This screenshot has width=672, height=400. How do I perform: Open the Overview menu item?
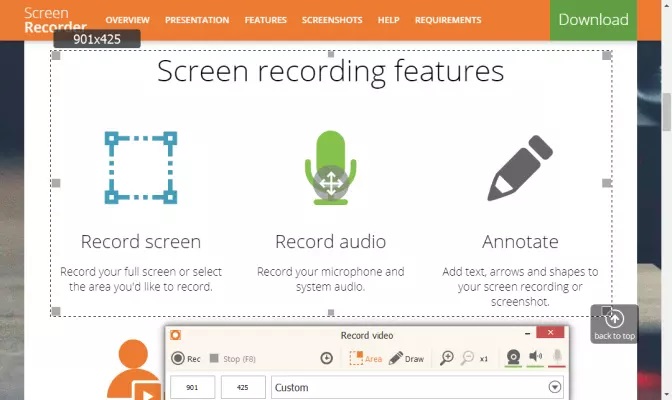click(127, 20)
